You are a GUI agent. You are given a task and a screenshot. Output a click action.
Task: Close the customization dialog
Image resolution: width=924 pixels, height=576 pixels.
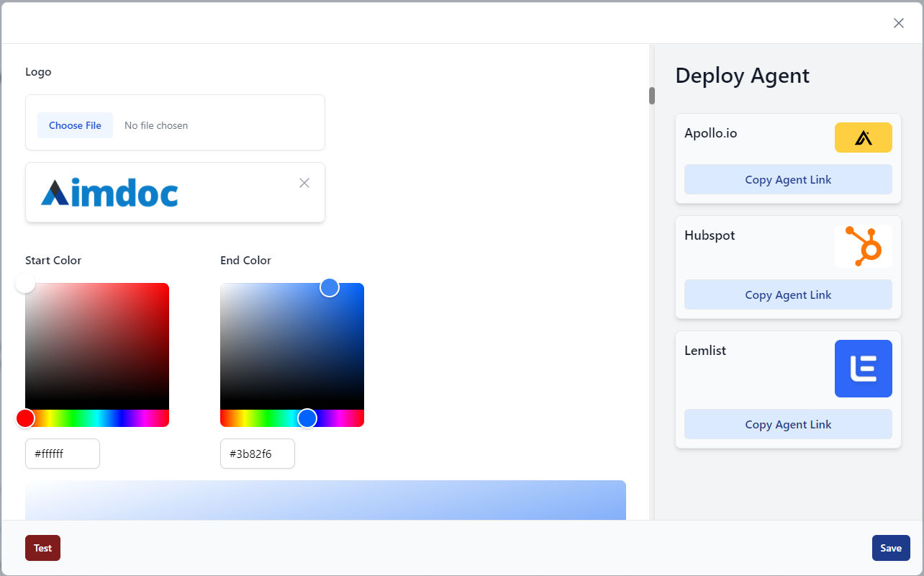coord(898,22)
